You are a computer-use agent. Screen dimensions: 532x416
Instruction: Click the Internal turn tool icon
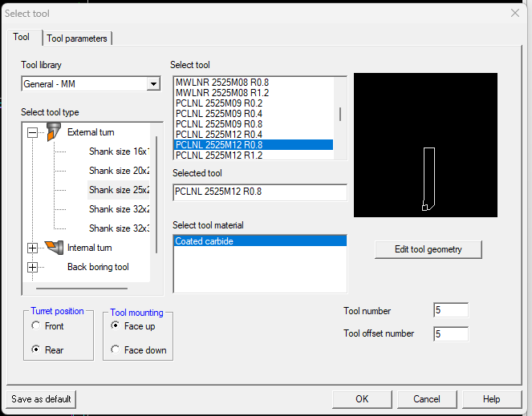click(55, 248)
